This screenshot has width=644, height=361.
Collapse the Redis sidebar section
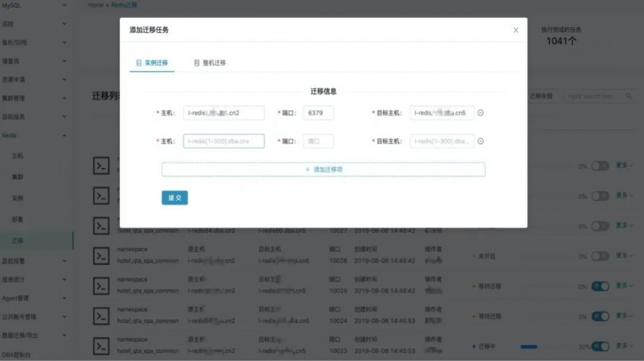coord(35,135)
